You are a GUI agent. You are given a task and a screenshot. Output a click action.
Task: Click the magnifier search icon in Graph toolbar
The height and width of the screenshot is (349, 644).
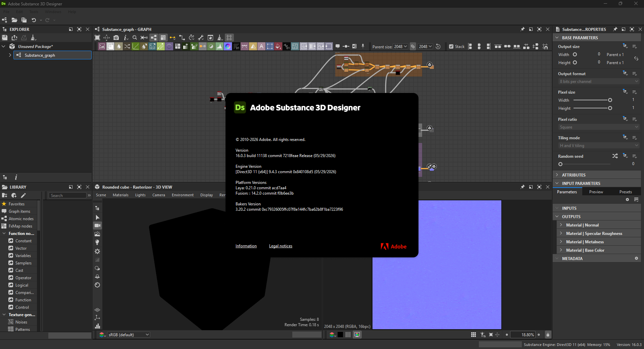135,38
